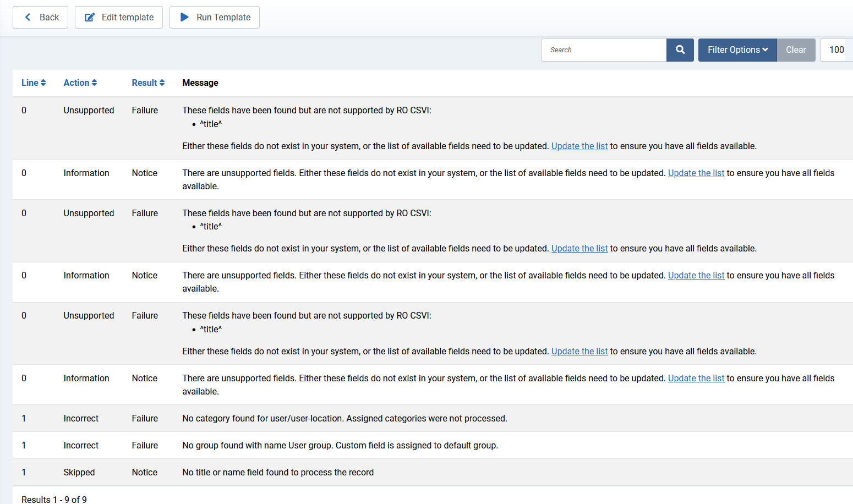The width and height of the screenshot is (853, 504).
Task: Sort by Action column arrows
Action: click(x=94, y=83)
